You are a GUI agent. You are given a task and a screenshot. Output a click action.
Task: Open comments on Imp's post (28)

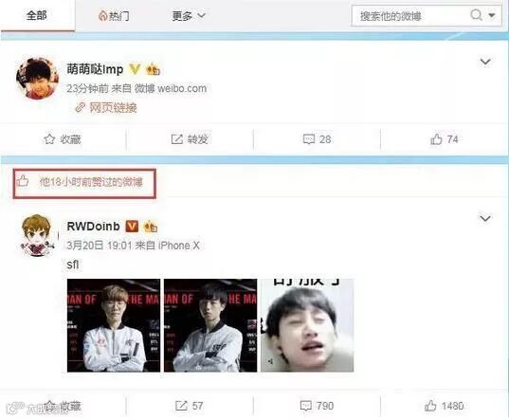[x=317, y=139]
